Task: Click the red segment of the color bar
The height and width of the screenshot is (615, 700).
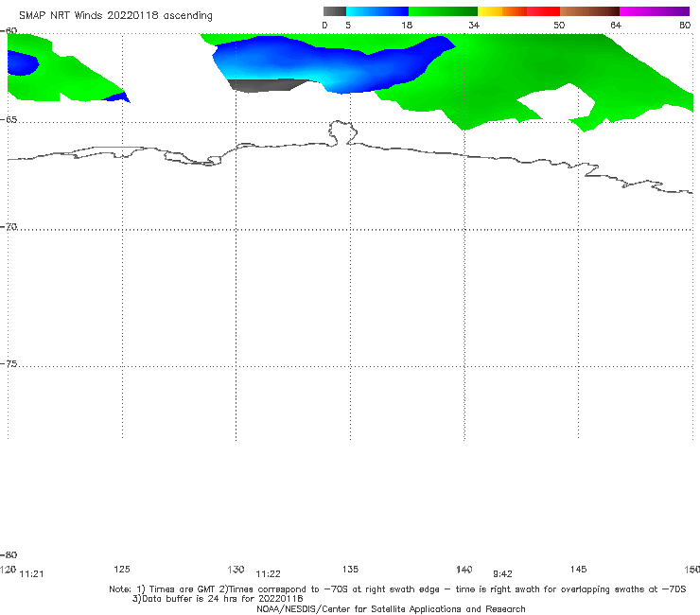Action: (x=543, y=11)
